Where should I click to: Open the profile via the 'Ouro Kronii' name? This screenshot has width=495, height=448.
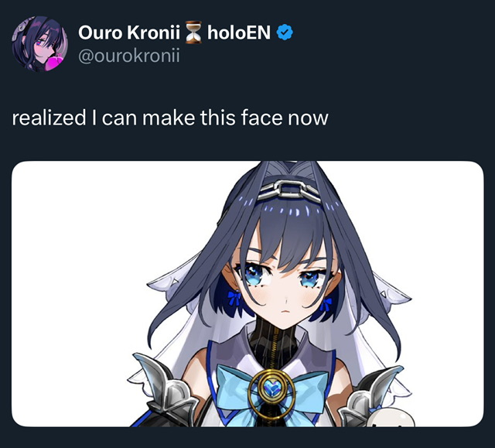pyautogui.click(x=129, y=32)
